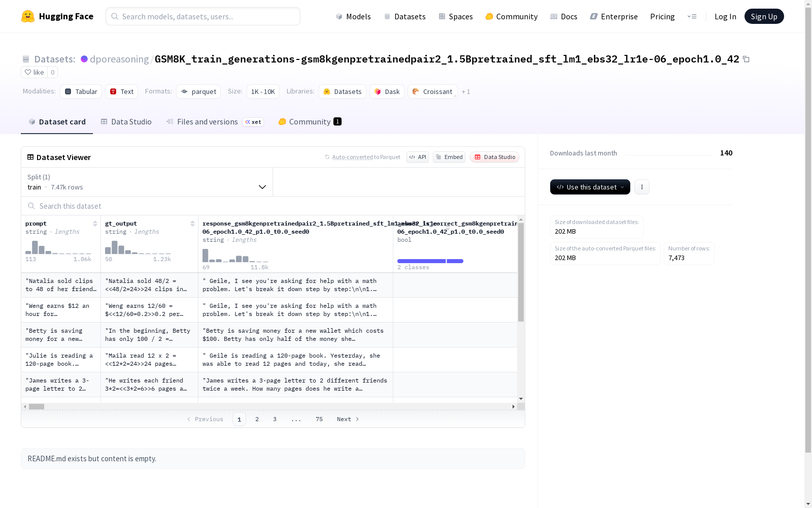Open the "Julie is reading a 120-page book" prompt cell
This screenshot has height=508, width=812.
61,360
